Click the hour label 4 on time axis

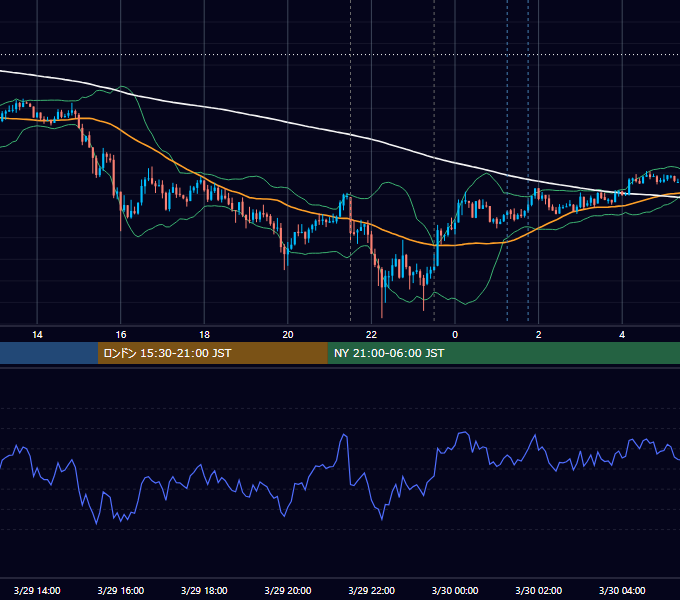pos(622,335)
